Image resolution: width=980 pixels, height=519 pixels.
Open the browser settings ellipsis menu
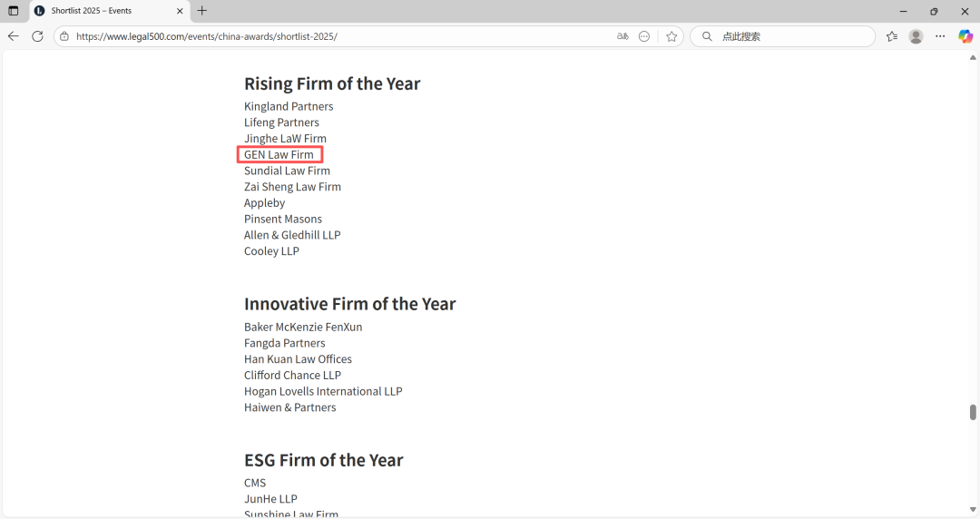(x=941, y=36)
